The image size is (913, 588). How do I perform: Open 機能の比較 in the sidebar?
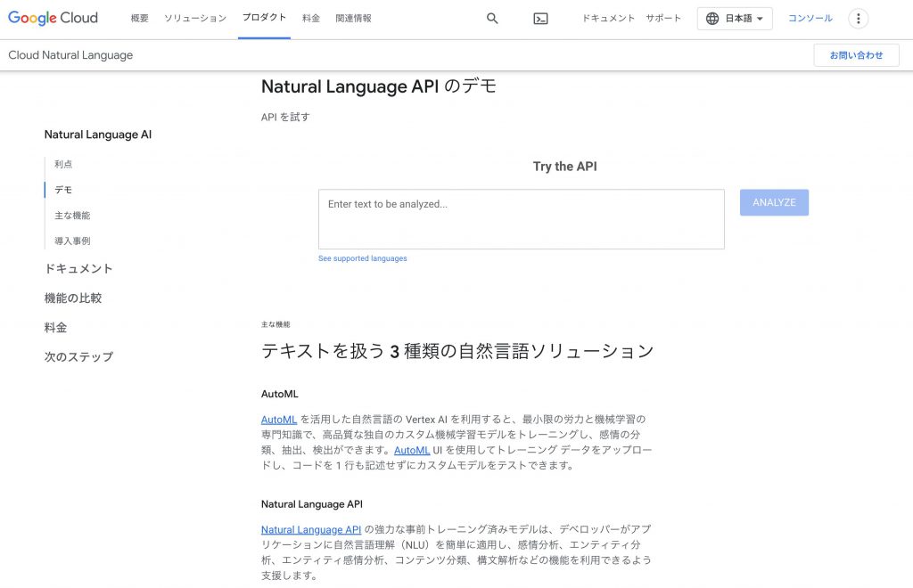point(73,298)
